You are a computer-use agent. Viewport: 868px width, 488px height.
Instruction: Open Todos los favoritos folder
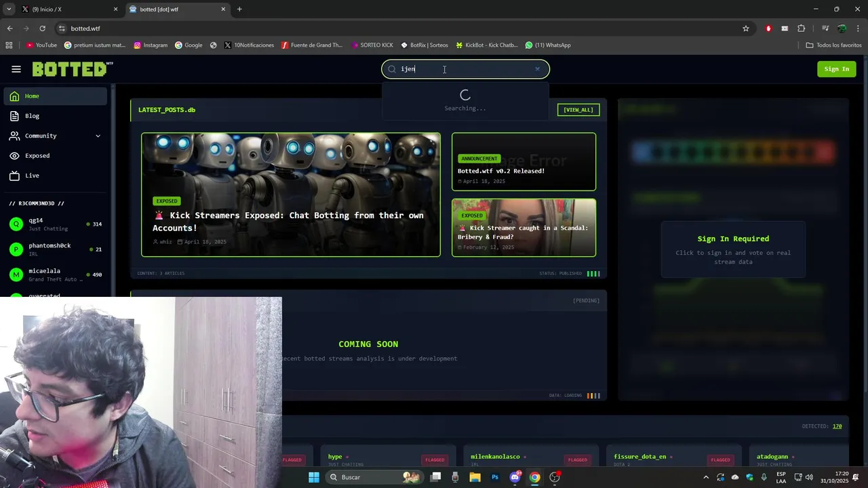tap(833, 45)
